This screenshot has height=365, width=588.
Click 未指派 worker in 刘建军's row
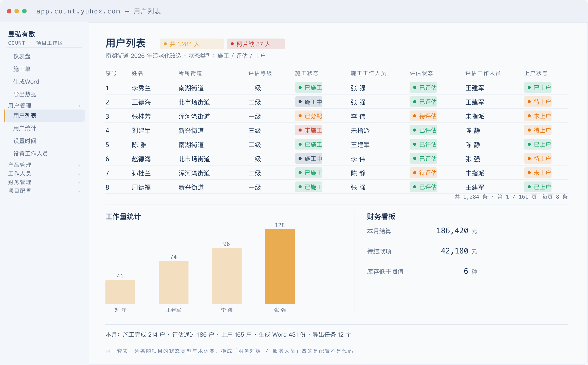(360, 131)
